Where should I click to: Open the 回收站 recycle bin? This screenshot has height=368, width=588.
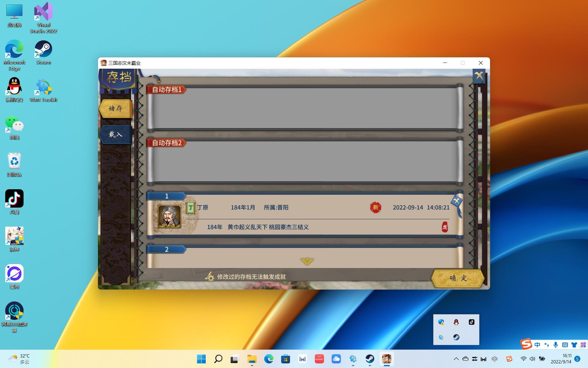tap(14, 165)
